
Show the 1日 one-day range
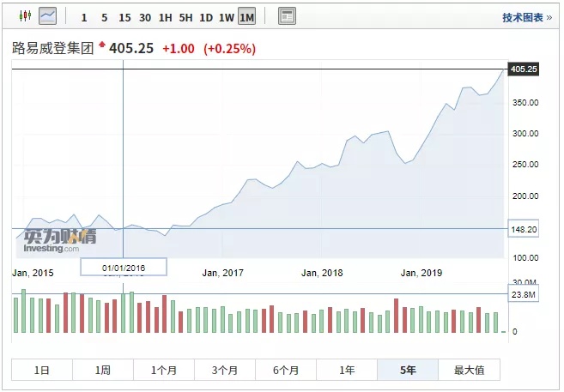[x=42, y=371]
